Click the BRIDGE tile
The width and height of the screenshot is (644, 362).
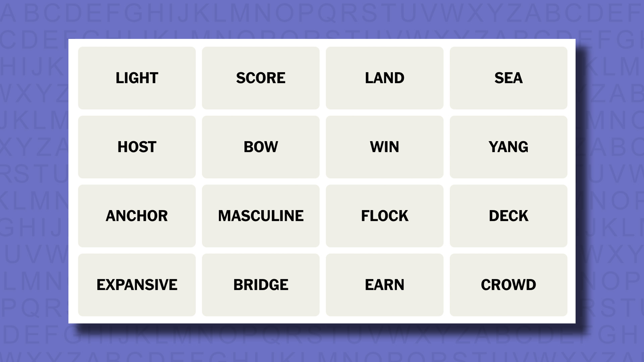click(x=261, y=285)
